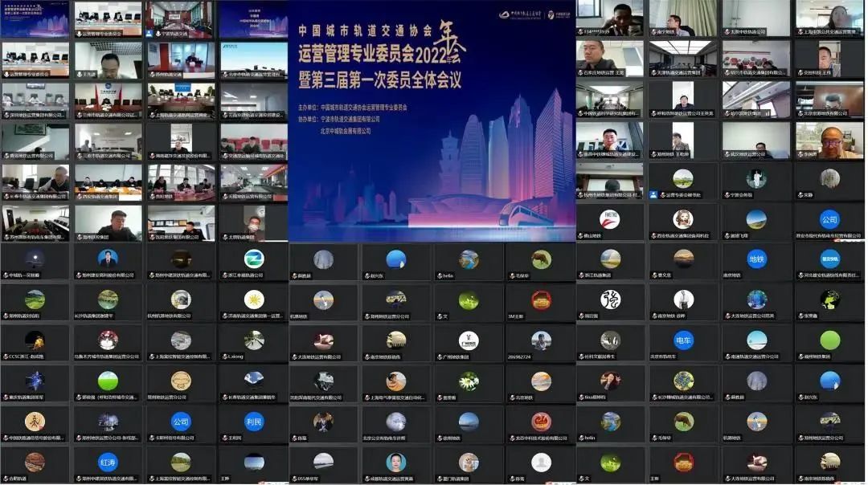The height and width of the screenshot is (485, 868).
Task: Click the blue "地铁" avatar circle
Action: [x=756, y=259]
